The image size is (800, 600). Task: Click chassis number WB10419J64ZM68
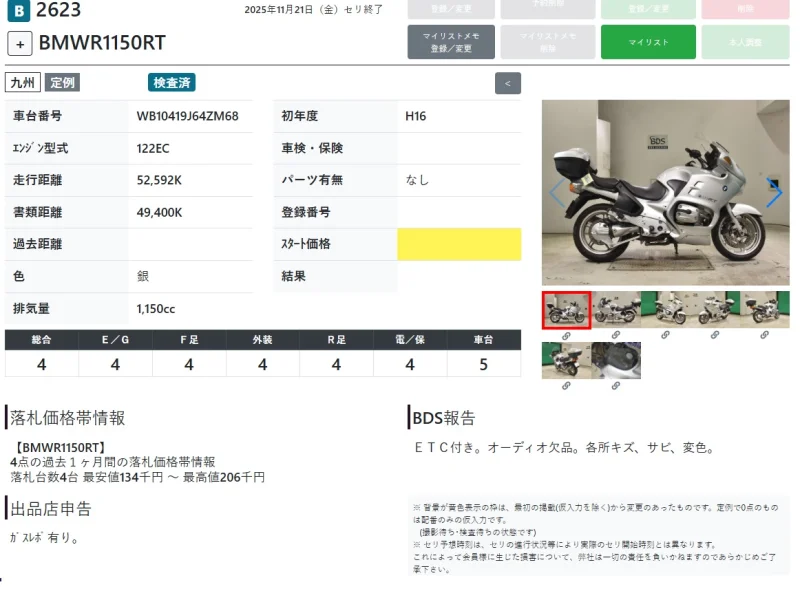187,116
